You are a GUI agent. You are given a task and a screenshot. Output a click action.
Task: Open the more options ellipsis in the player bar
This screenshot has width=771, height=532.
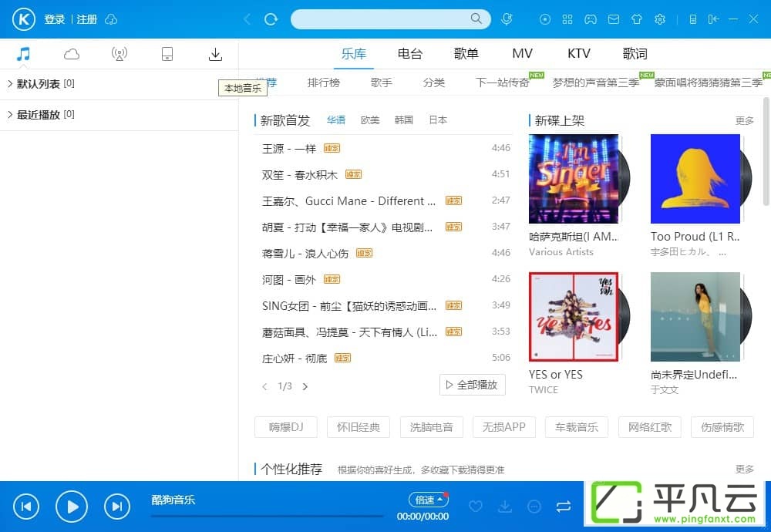click(534, 507)
